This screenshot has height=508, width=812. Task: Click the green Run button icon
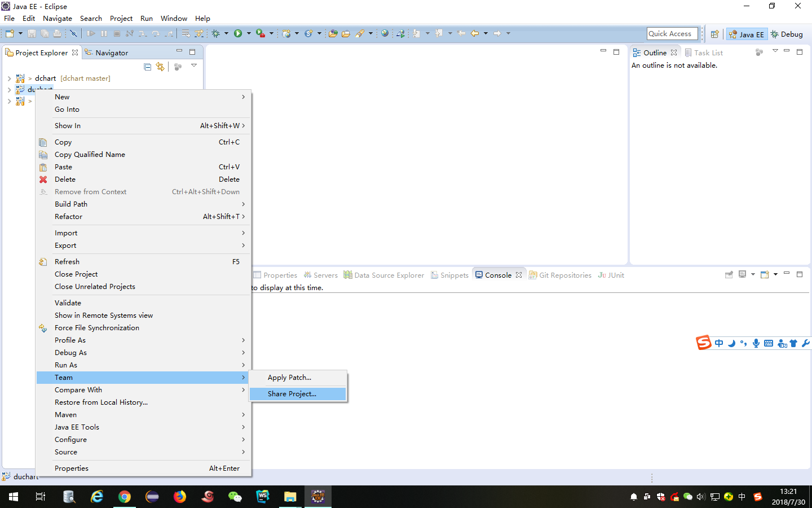(x=238, y=33)
